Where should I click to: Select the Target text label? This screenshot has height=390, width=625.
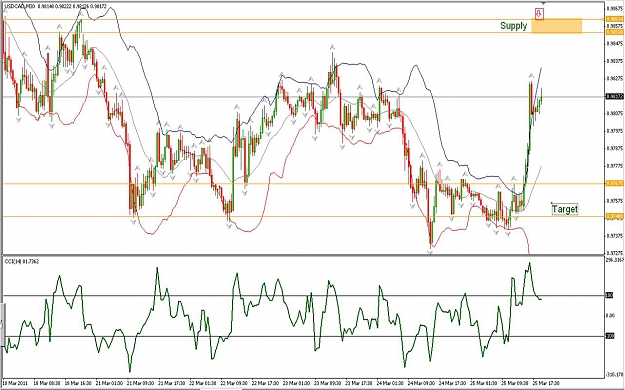click(x=565, y=209)
